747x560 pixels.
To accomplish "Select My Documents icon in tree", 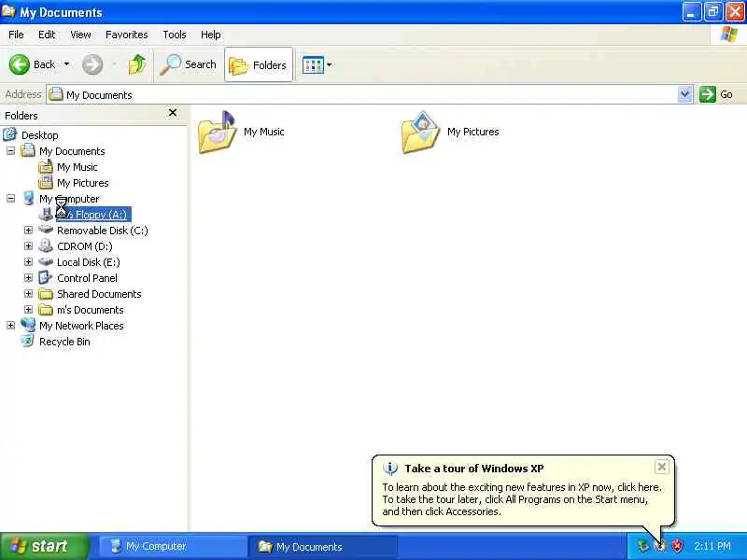I will pos(28,150).
